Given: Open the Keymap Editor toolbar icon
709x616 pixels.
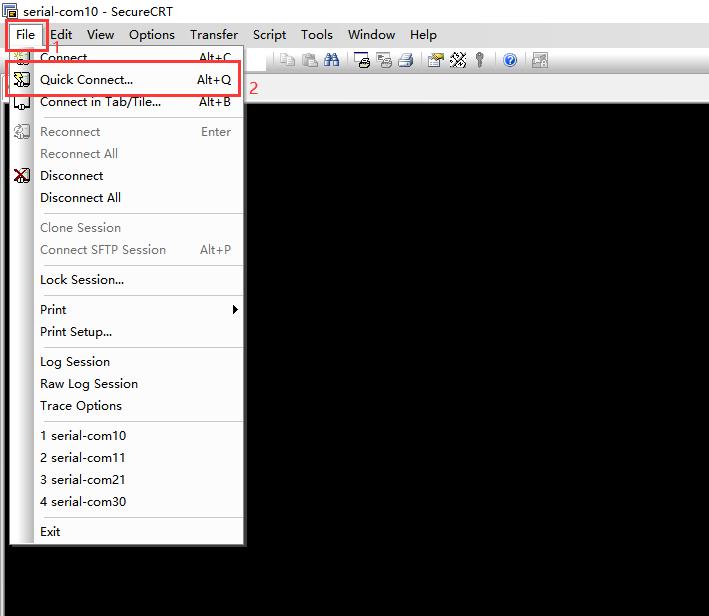Looking at the screenshot, I should [458, 60].
